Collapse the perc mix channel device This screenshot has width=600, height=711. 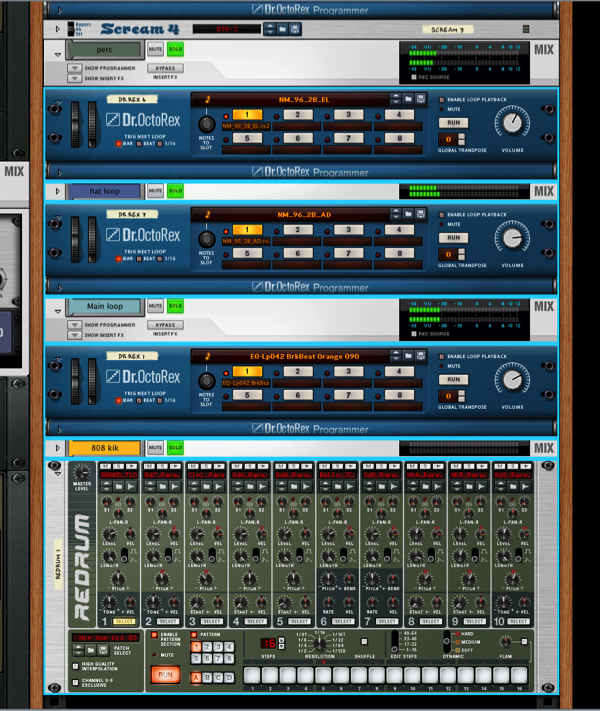[58, 55]
